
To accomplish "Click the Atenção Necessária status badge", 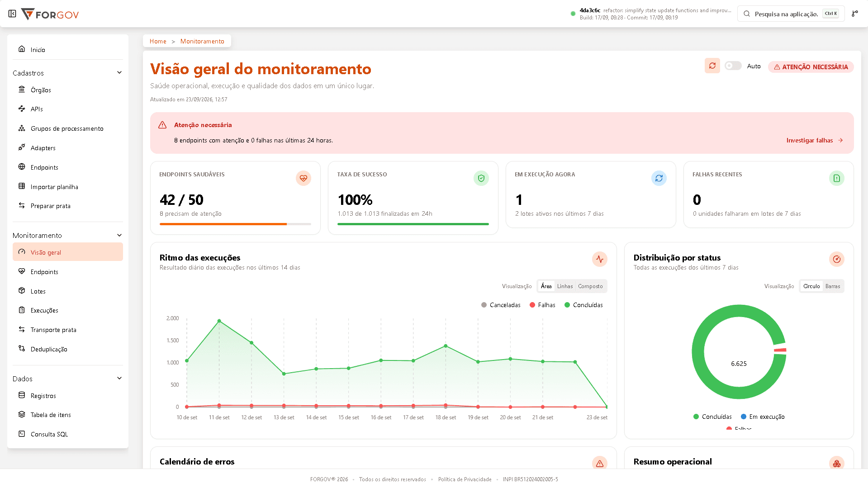I will coord(811,67).
